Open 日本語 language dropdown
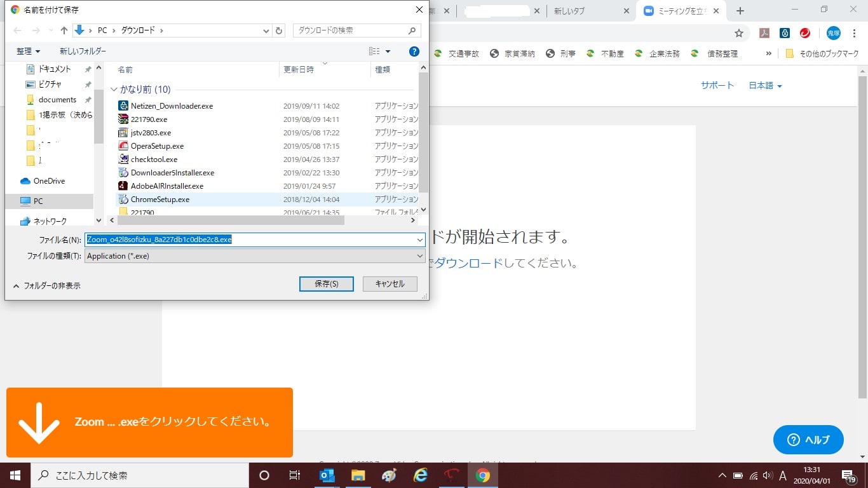 point(765,86)
